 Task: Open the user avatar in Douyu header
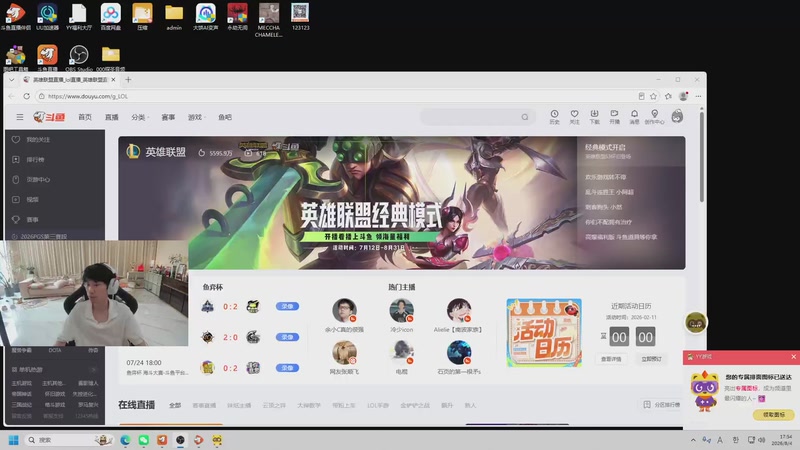tap(677, 116)
